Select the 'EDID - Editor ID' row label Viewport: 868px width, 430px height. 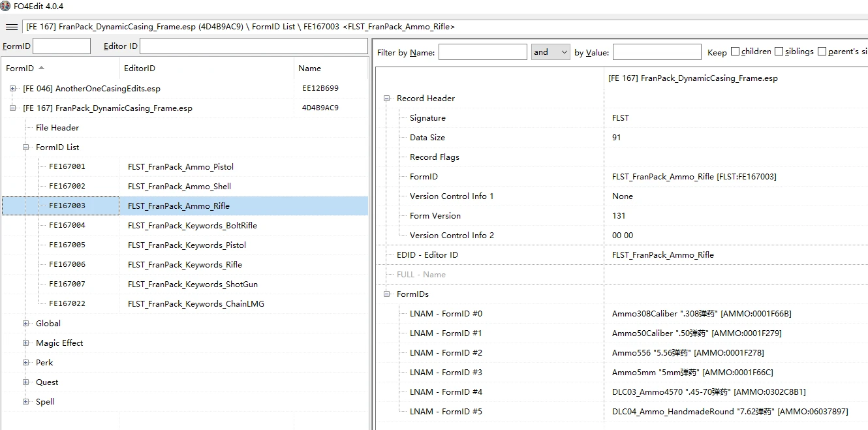427,254
